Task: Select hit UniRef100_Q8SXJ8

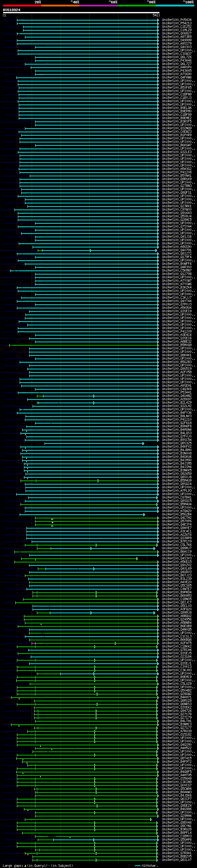Action: 177,477
